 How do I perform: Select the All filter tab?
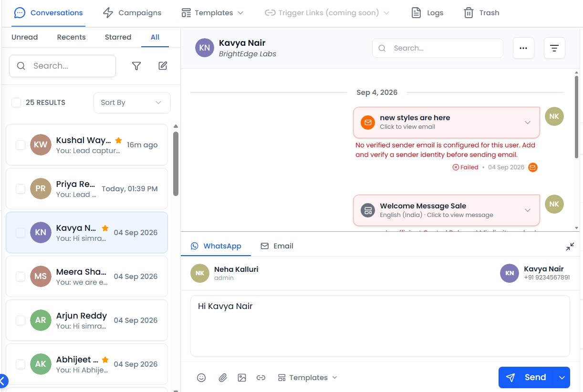(155, 37)
